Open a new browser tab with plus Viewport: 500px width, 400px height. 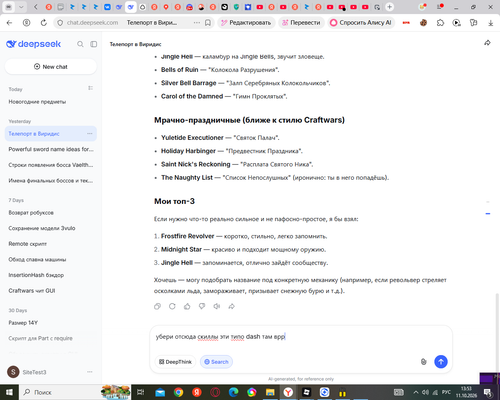[389, 7]
